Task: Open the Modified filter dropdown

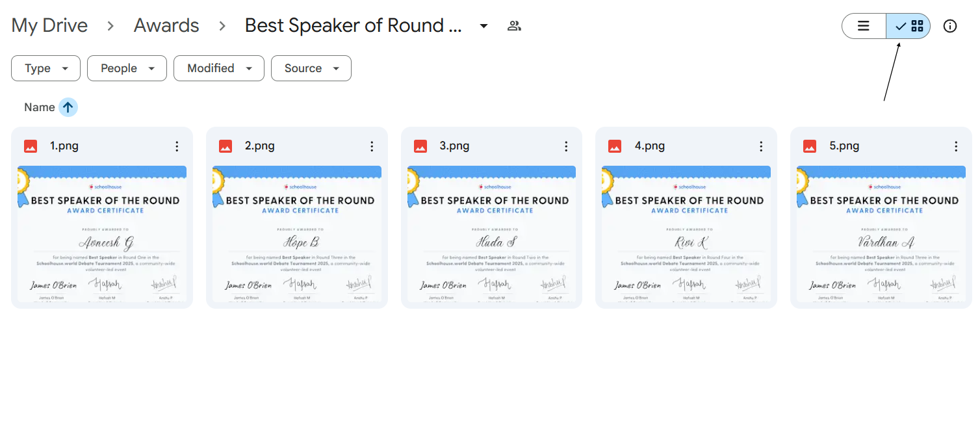Action: coord(218,68)
